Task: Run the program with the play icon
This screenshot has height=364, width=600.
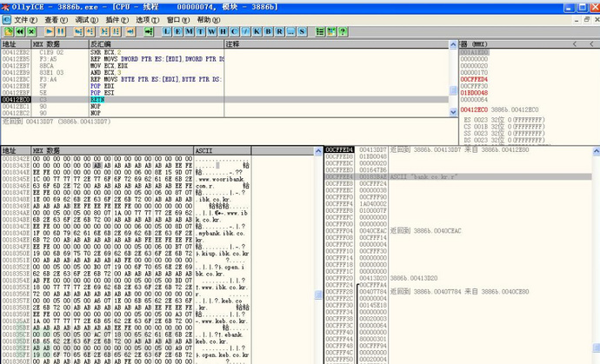Action: tap(50, 32)
